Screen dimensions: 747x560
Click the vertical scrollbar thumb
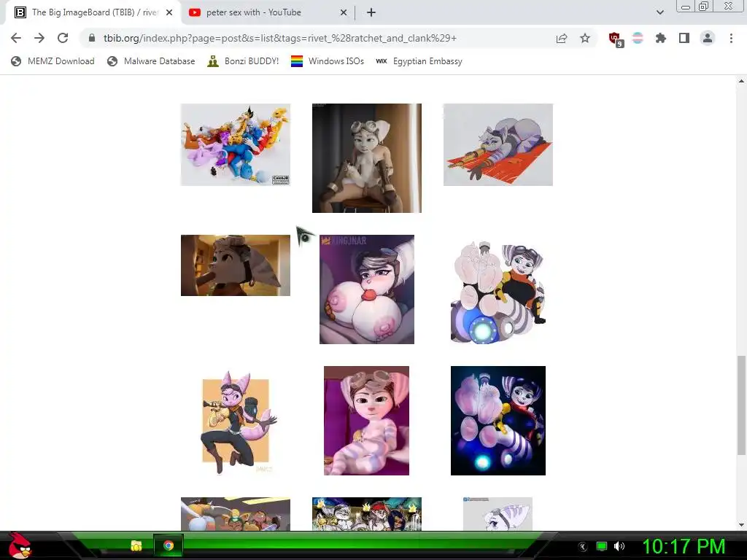pyautogui.click(x=741, y=405)
